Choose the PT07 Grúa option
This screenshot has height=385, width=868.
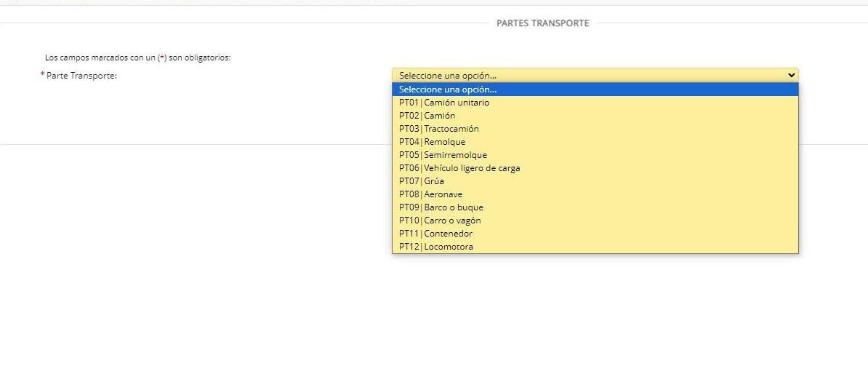(x=422, y=181)
